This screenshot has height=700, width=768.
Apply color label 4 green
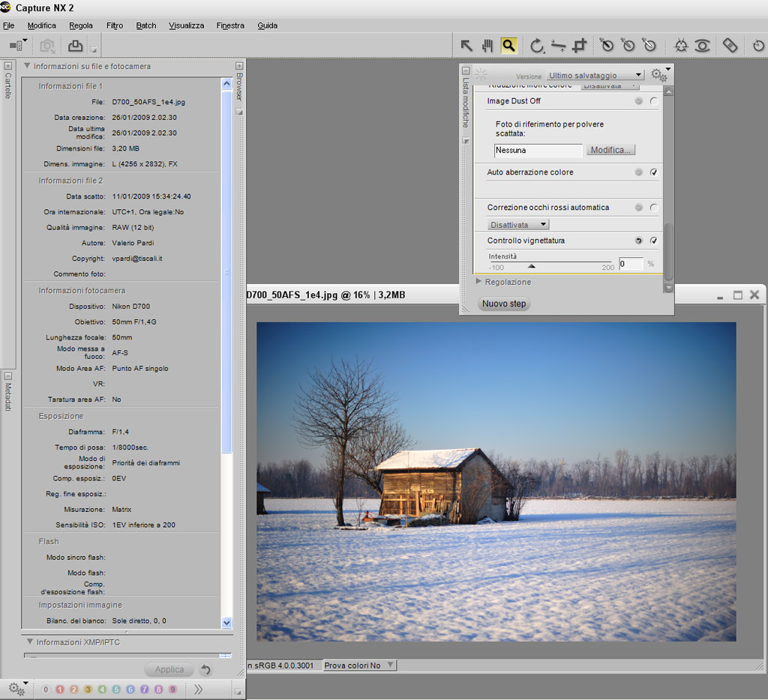102,690
